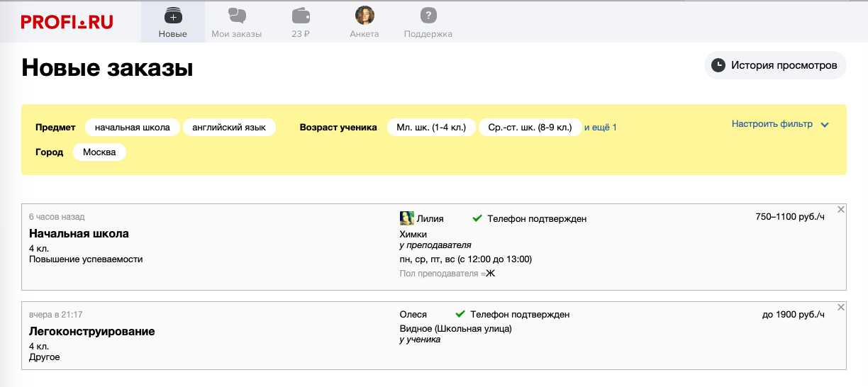
Task: Open Мои заказы chat bubbles icon
Action: [237, 15]
